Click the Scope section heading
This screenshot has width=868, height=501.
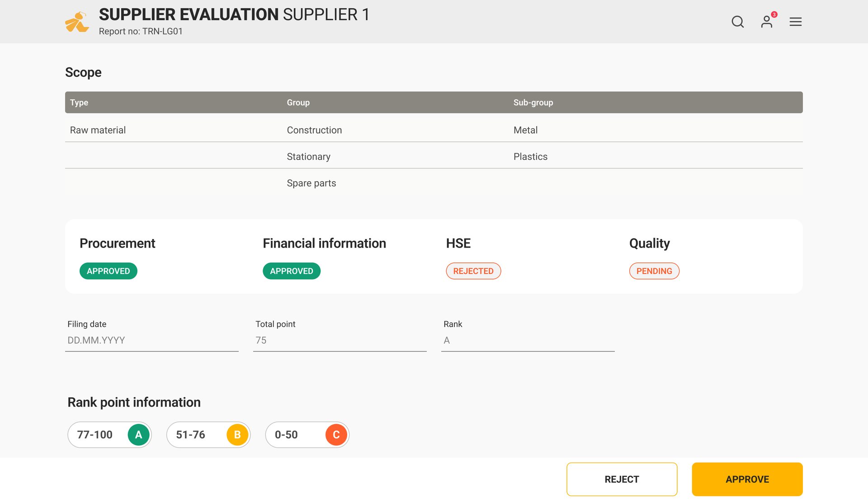click(83, 72)
